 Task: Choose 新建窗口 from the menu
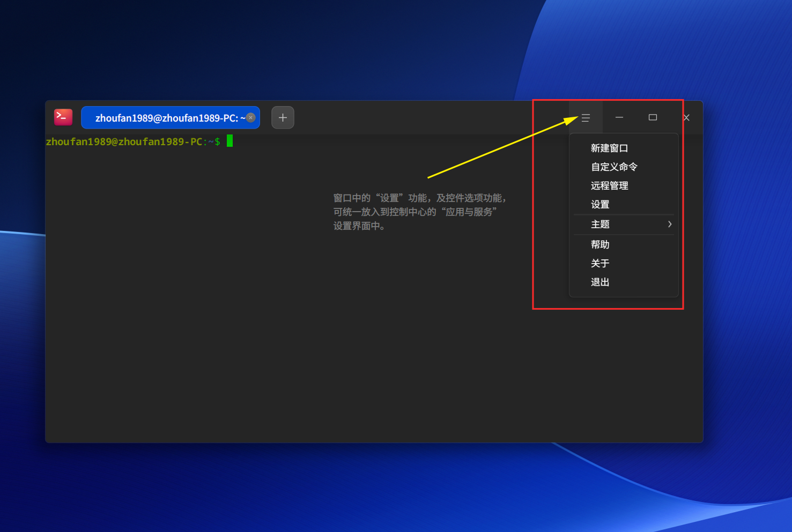click(x=624, y=148)
